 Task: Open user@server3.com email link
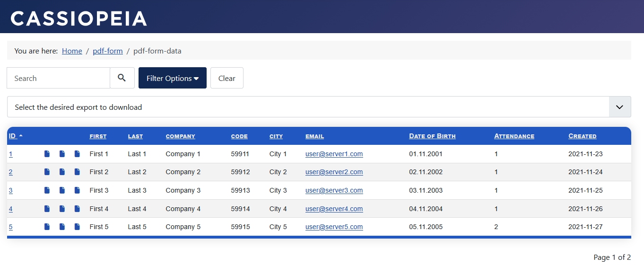334,190
